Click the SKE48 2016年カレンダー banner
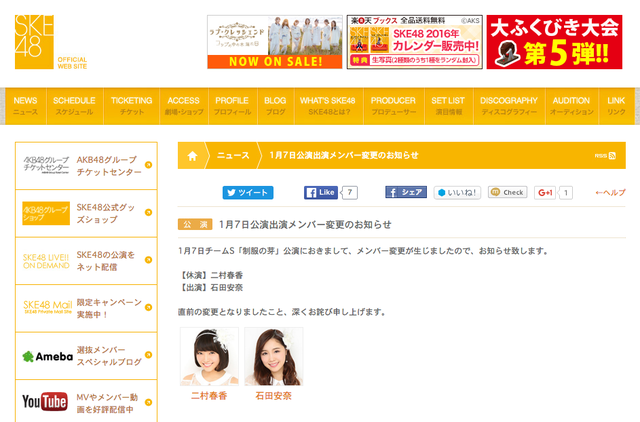Screen dimensions: 640x422 (415, 42)
